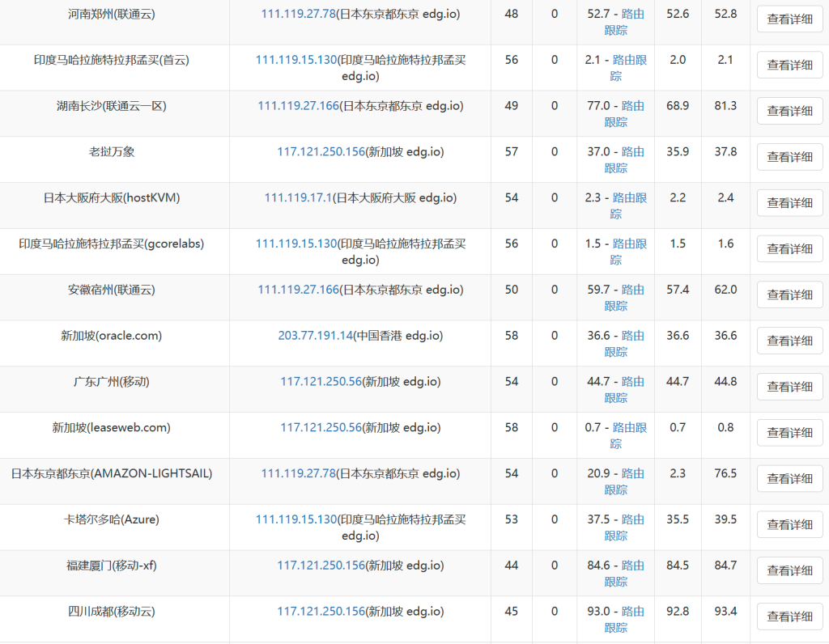Click 查看详细 for 河南郑州(联通云) row
Screen dimensions: 829x644
pos(789,19)
